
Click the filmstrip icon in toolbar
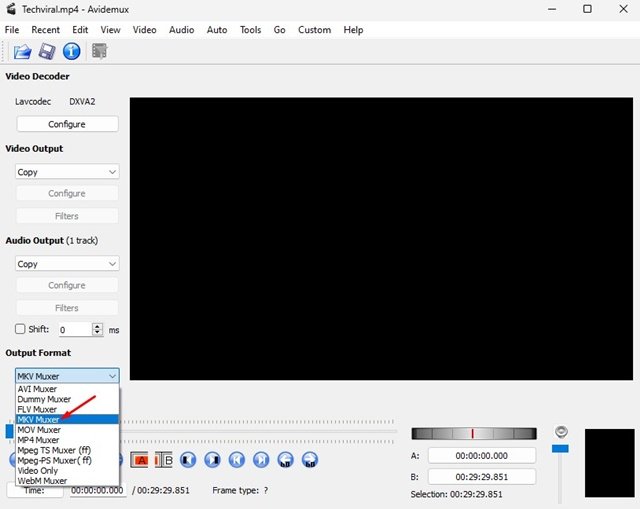99,51
